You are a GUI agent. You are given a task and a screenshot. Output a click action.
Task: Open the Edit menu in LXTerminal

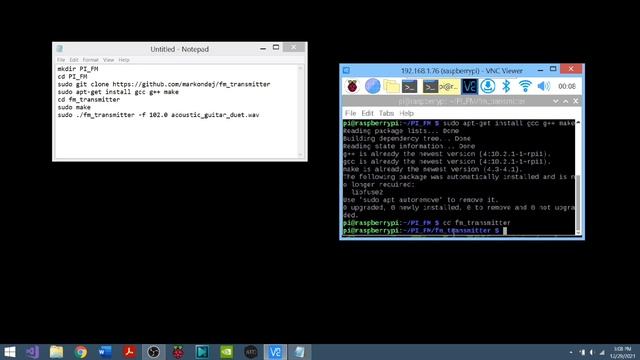pyautogui.click(x=367, y=113)
